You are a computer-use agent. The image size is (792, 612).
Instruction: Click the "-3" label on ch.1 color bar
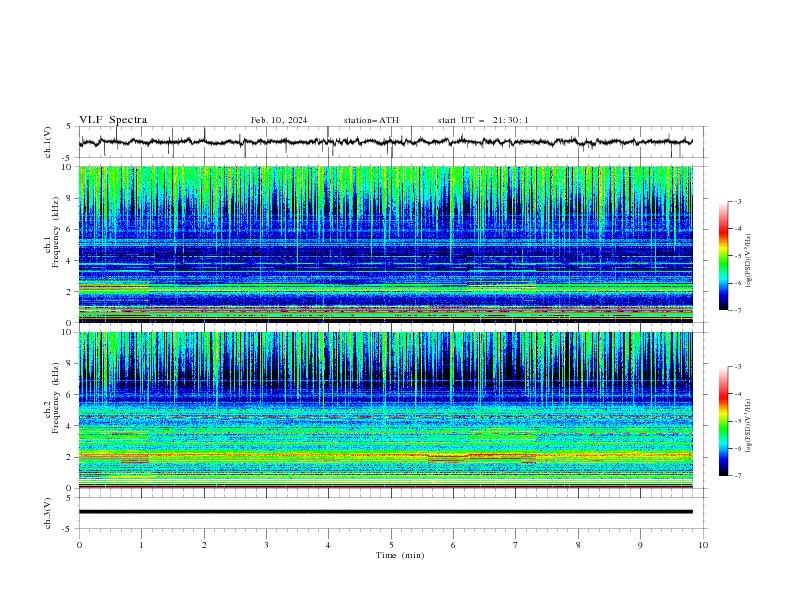point(738,201)
